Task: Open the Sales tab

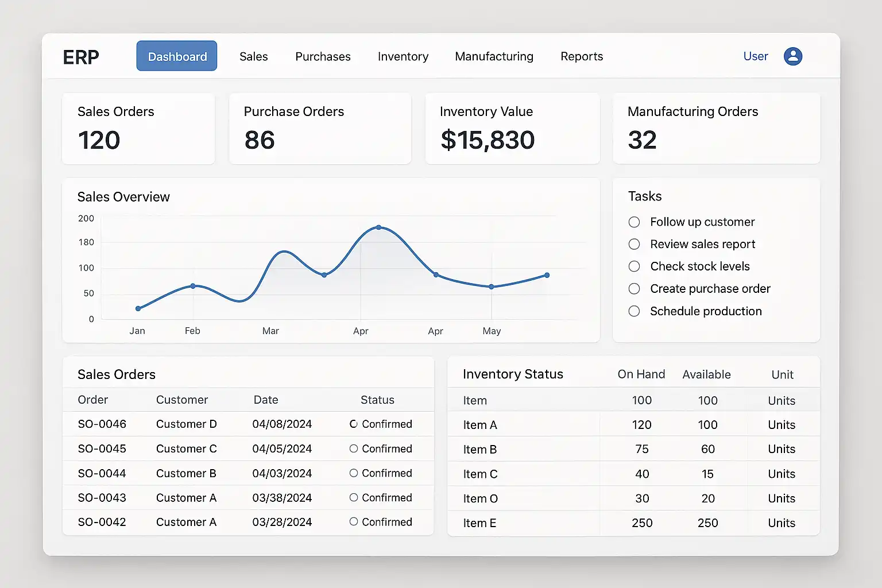Action: point(253,56)
